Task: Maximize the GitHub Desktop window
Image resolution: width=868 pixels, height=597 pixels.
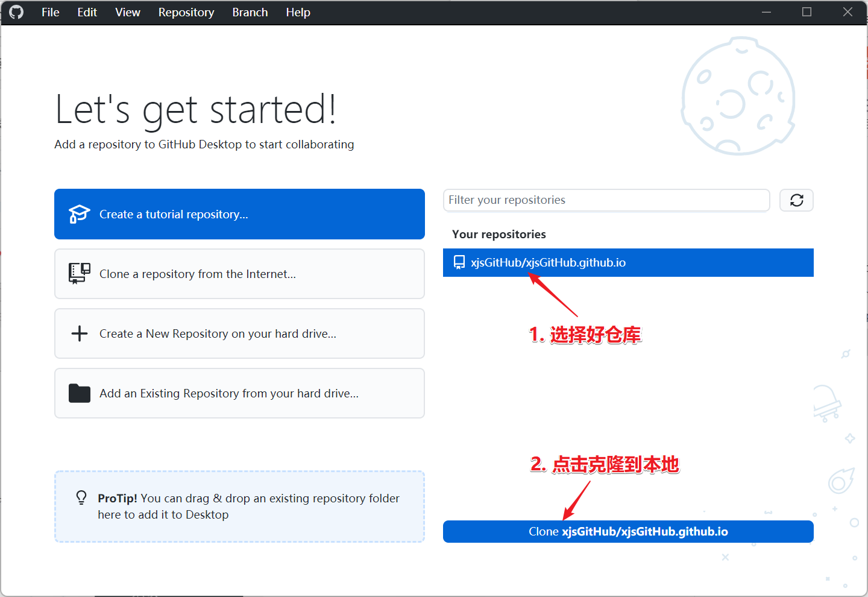Action: tap(807, 12)
